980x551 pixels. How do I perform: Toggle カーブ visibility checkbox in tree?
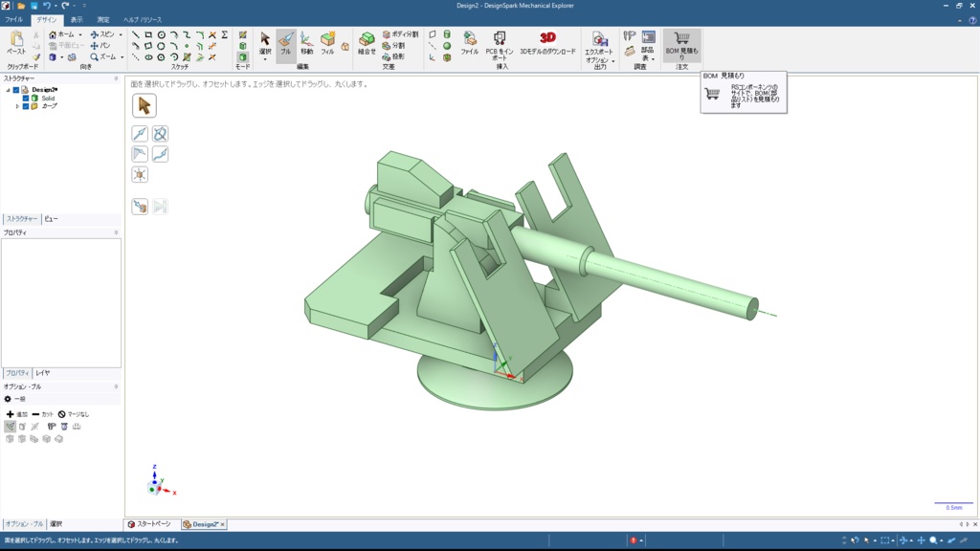pos(26,106)
